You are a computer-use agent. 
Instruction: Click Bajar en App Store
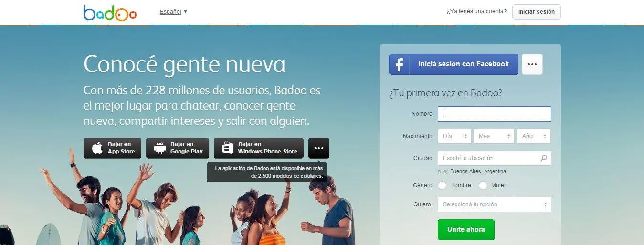pos(113,148)
